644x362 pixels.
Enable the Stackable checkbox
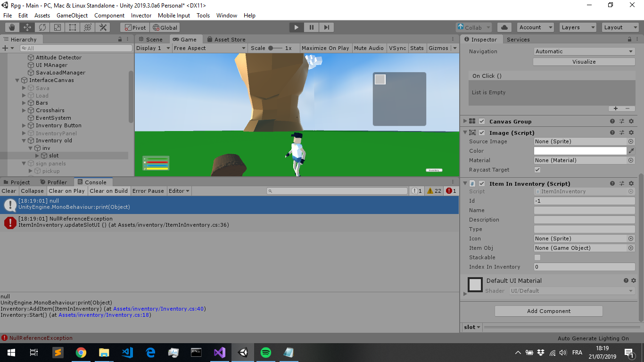[538, 257]
